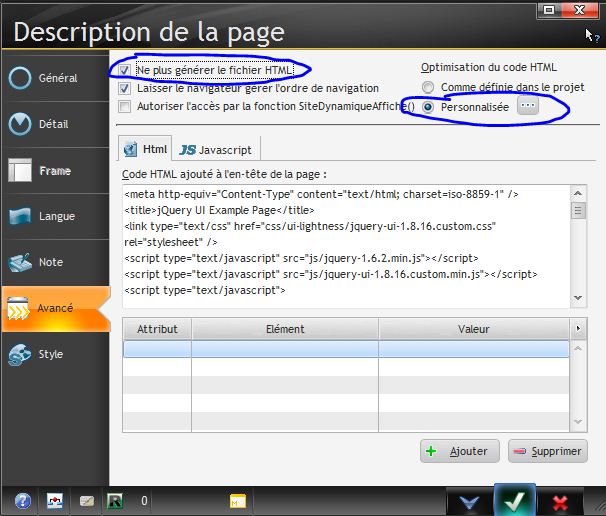This screenshot has height=516, width=606.
Task: Open options via the '...' button beside Personnalisée
Action: 528,106
